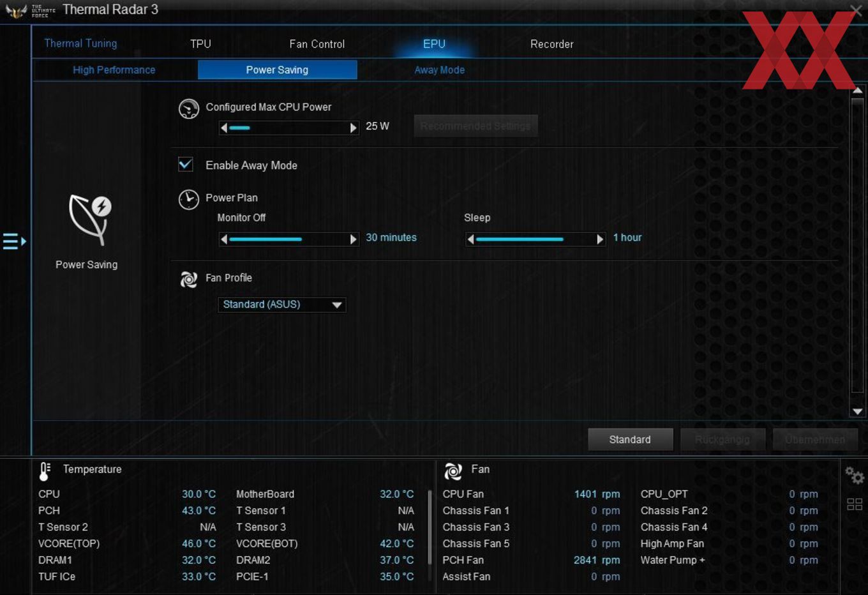Click the PCH temperature 43.0 °C reading
Image resolution: width=868 pixels, height=595 pixels.
(198, 511)
